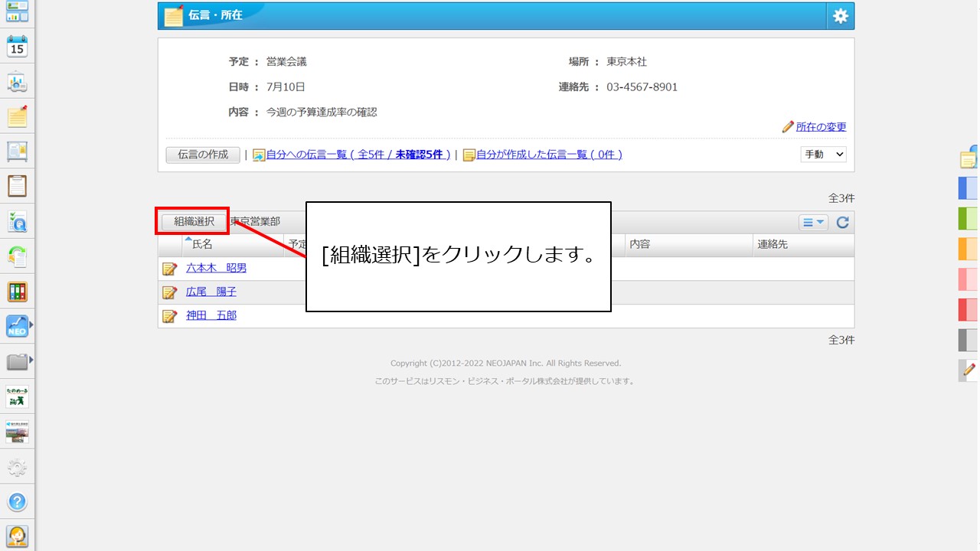Click the colored binders icon in sidebar

pyautogui.click(x=17, y=292)
